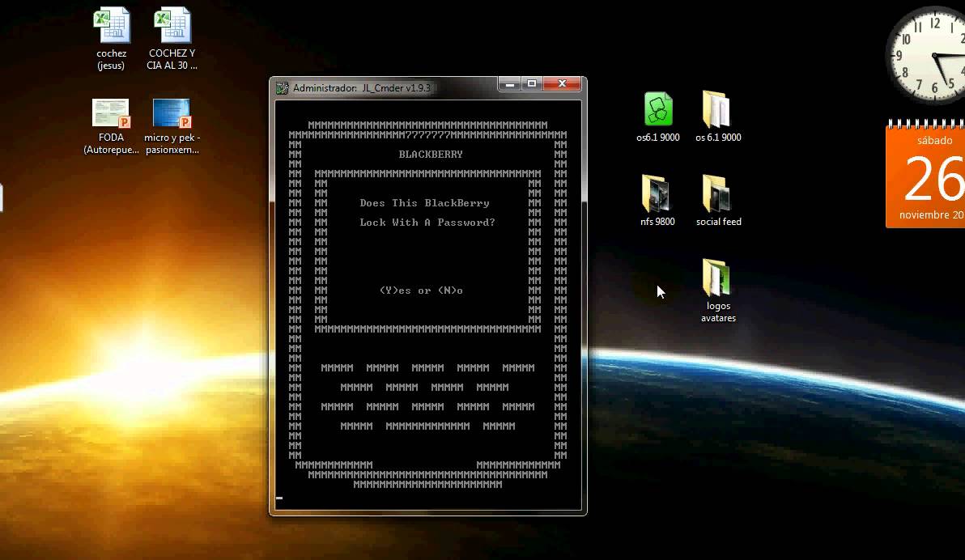Select the logos avatares folder

717,279
